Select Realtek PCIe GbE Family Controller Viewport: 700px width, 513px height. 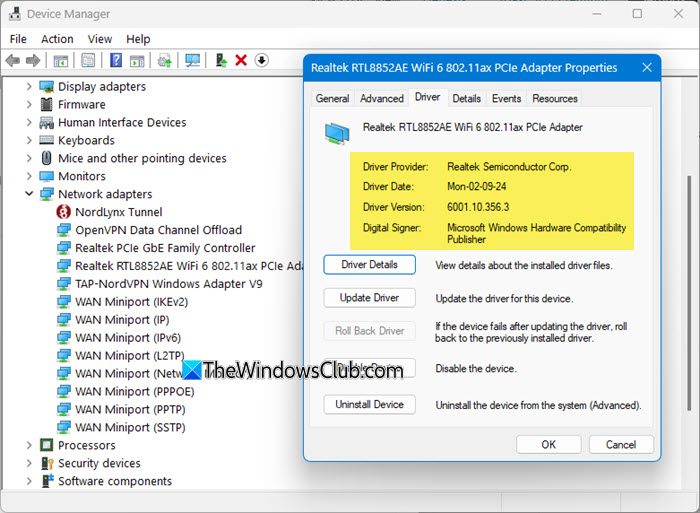(165, 248)
